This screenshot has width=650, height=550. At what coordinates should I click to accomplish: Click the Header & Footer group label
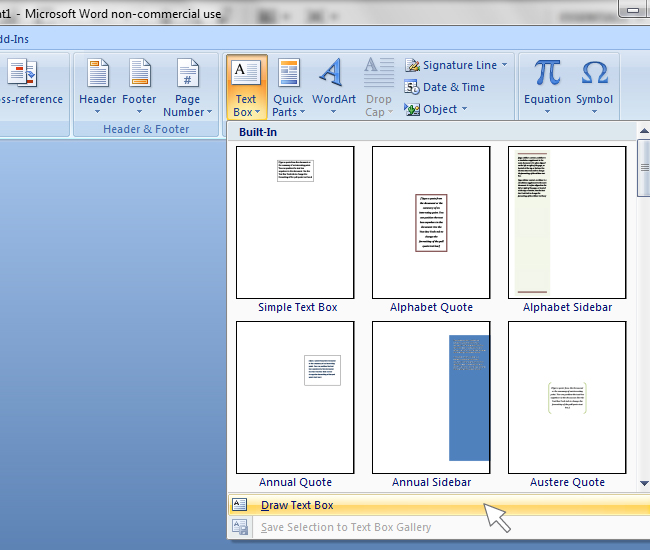tap(146, 129)
